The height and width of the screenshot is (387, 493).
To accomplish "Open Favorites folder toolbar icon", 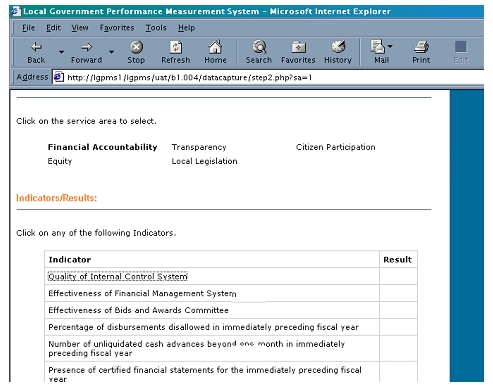I will coord(298,47).
